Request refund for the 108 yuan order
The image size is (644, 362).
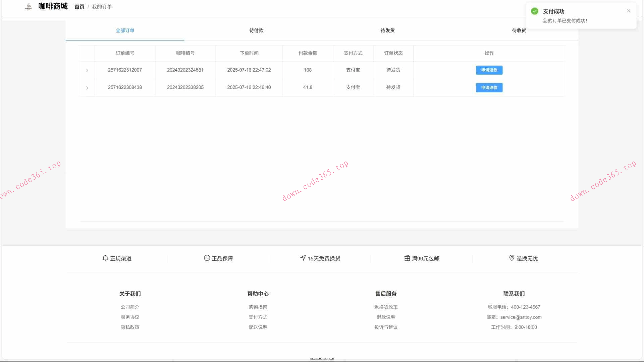(x=489, y=70)
